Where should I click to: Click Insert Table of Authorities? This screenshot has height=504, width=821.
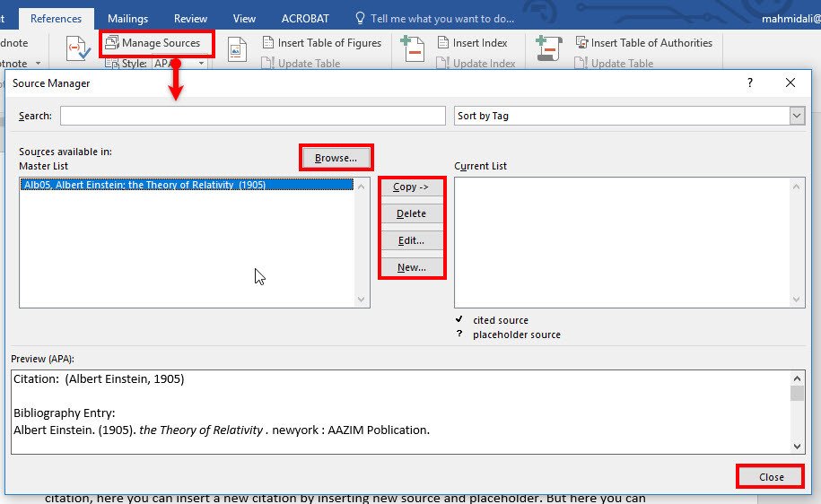[x=644, y=43]
